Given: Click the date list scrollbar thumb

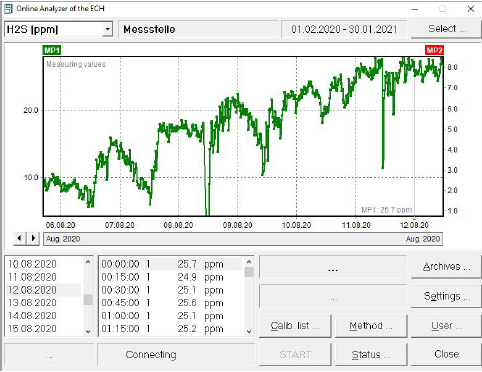Looking at the screenshot, I should coord(88,300).
